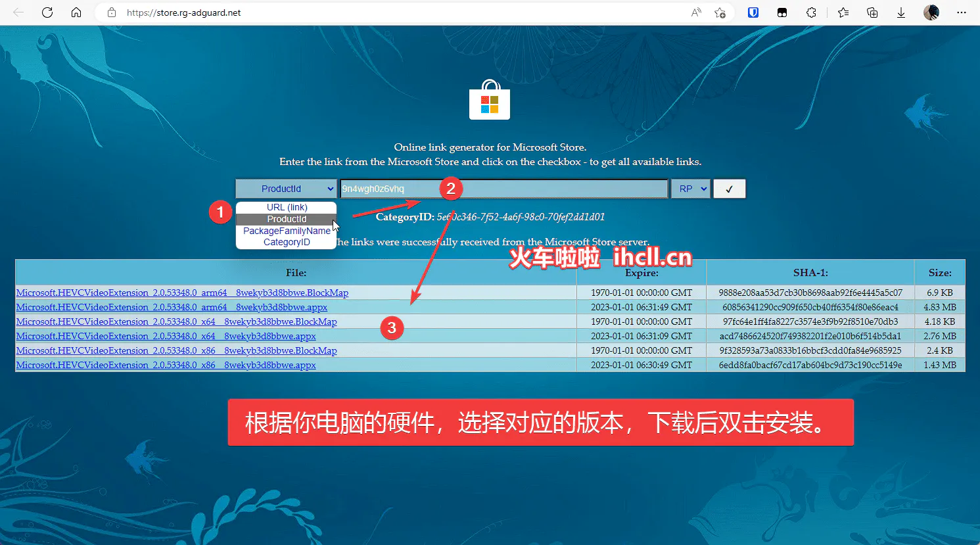Click the Home icon
This screenshot has width=980, height=545.
(76, 12)
